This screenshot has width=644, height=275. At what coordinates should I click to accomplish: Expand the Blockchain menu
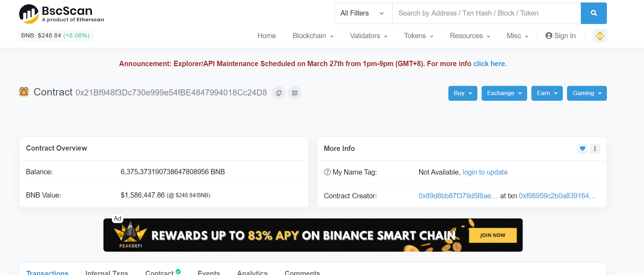(313, 36)
